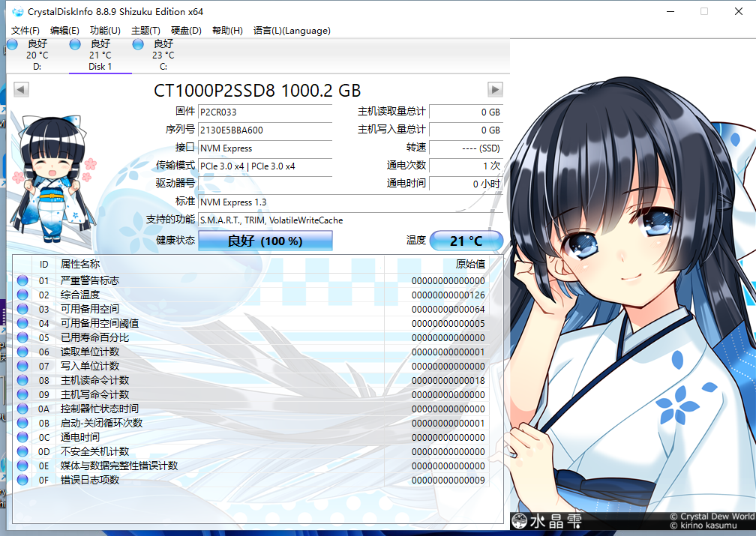This screenshot has width=756, height=536.
Task: Select the 媒体与数据完整性错误计数 attribute name
Action: (119, 466)
